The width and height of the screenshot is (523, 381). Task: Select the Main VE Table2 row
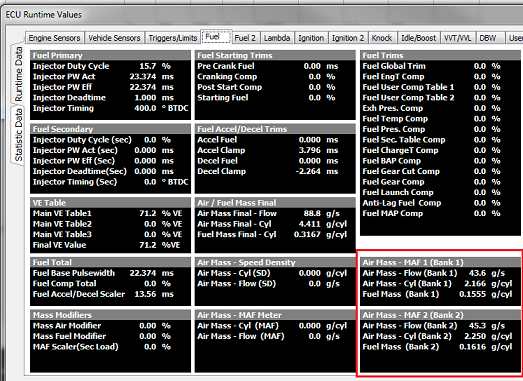(x=110, y=224)
